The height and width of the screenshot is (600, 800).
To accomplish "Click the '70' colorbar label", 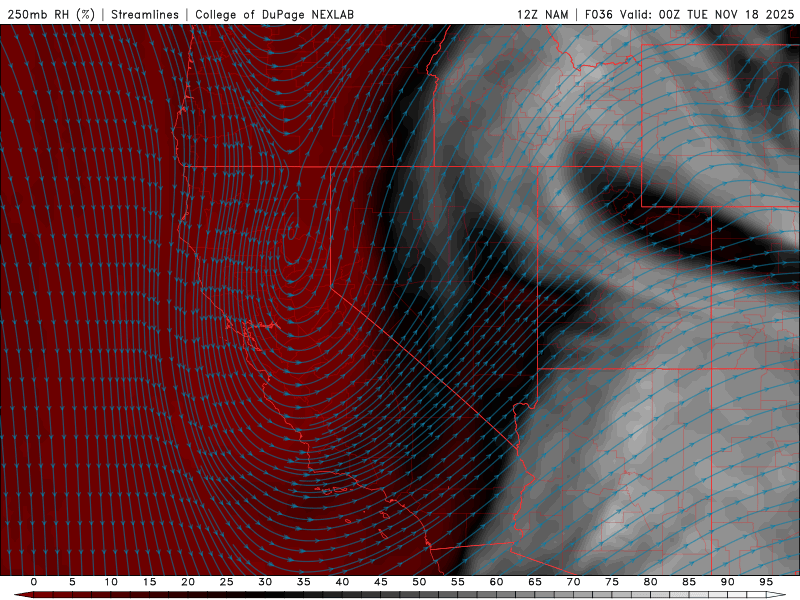I will tap(573, 582).
